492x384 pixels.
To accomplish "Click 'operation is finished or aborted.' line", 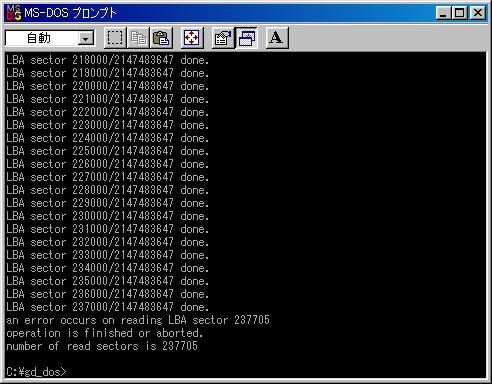I will pos(104,333).
